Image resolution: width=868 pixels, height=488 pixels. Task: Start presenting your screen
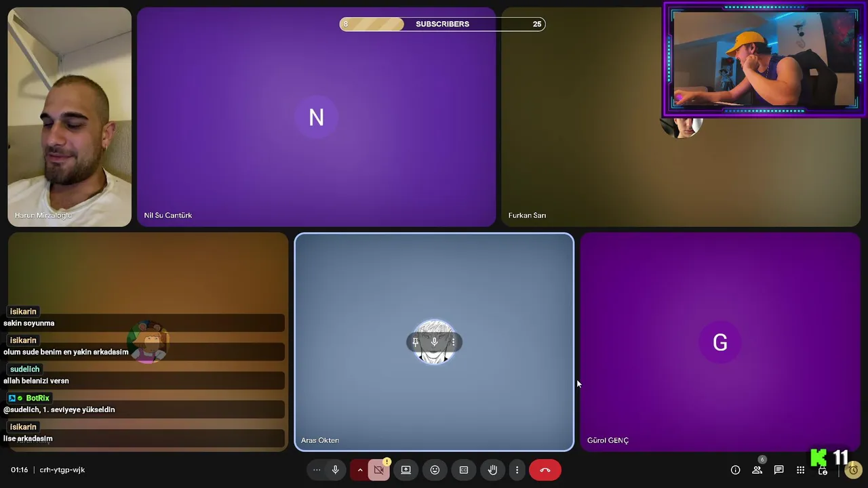(406, 470)
